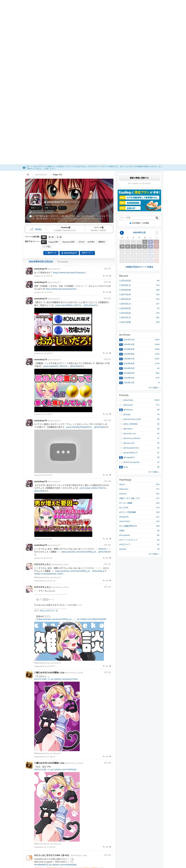This screenshot has height=868, width=186.
Task: Like the tweet retweeted at 22:39:47
Action: click(x=110, y=757)
